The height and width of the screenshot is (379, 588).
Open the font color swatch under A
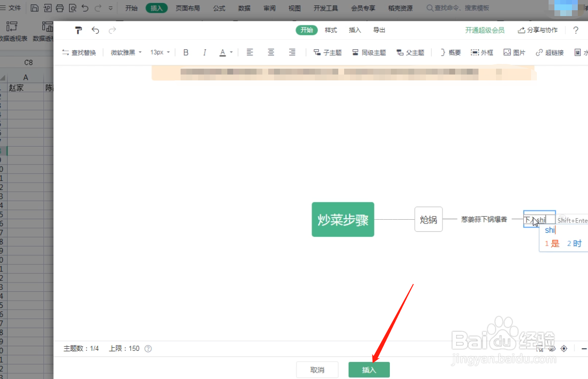tap(223, 52)
